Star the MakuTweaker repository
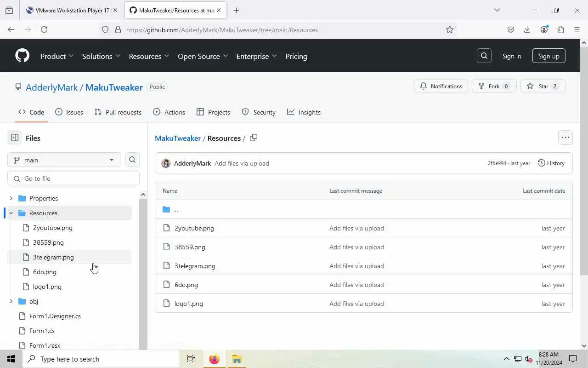This screenshot has height=368, width=588. click(x=543, y=86)
